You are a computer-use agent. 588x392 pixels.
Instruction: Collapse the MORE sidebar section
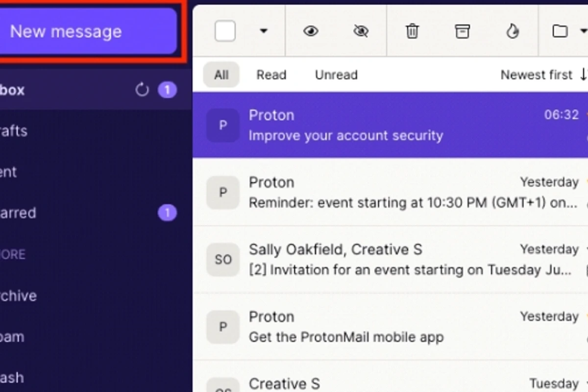tap(13, 254)
